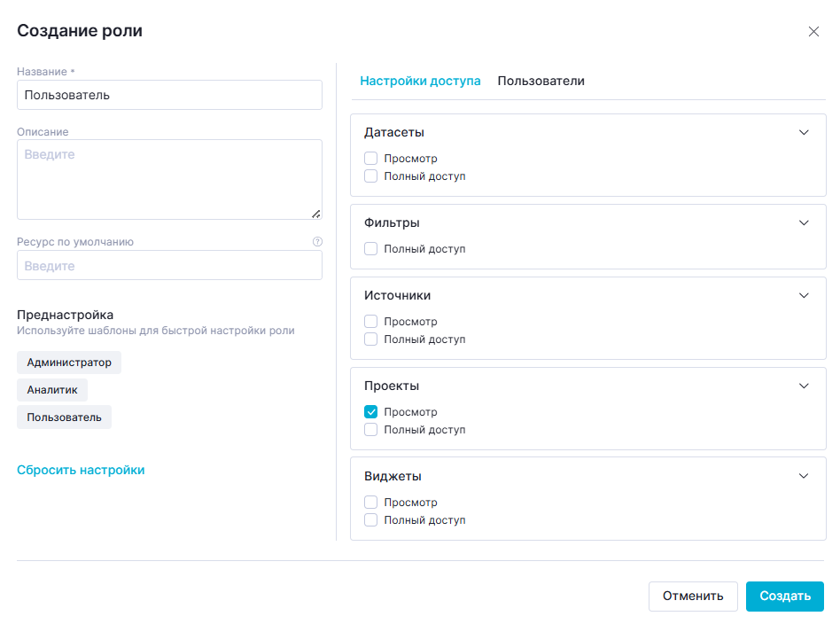Click the Сбросить настройки link
840x624 pixels.
click(x=81, y=470)
